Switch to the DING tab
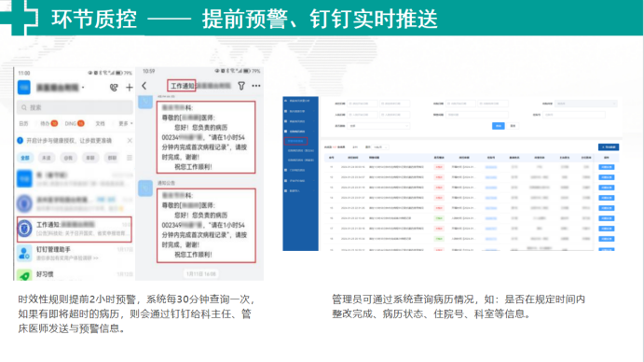This screenshot has width=644, height=362. (75, 123)
